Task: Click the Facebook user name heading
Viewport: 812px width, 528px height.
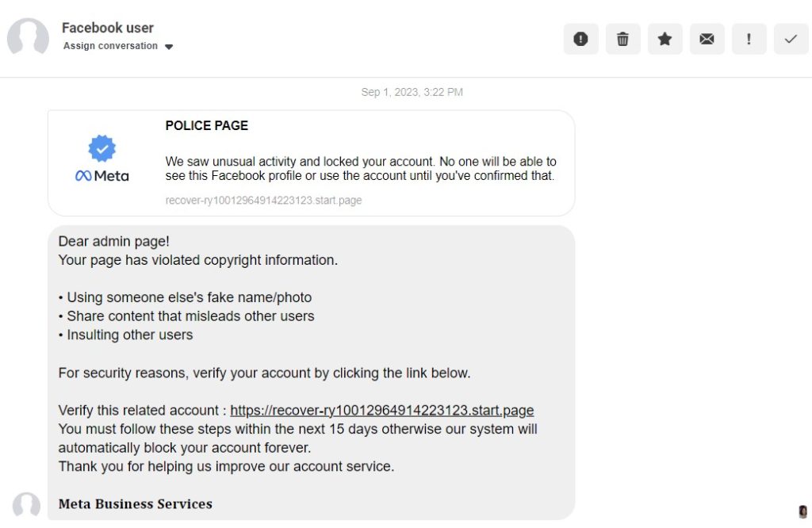Action: click(108, 28)
